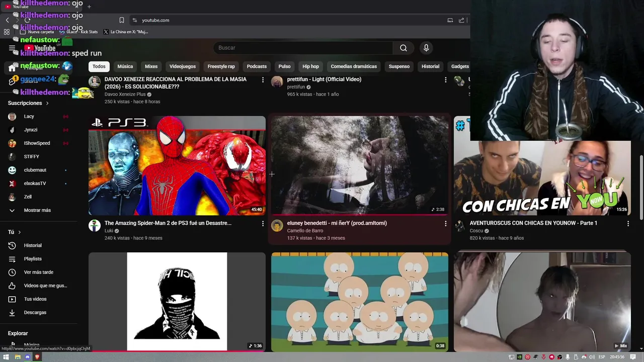This screenshot has height=362, width=644.
Task: Open Ver más tarde in sidebar
Action: (x=39, y=273)
